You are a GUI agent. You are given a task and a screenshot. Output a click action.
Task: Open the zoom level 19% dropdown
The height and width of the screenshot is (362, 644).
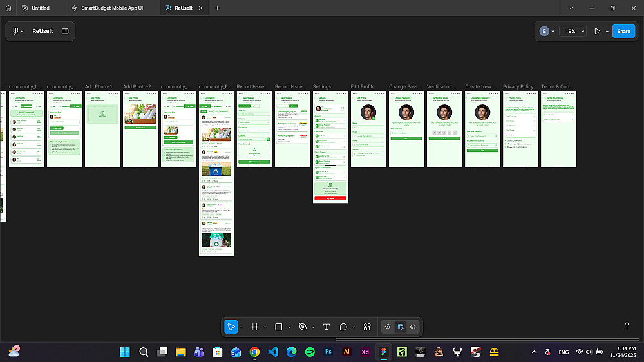(574, 31)
